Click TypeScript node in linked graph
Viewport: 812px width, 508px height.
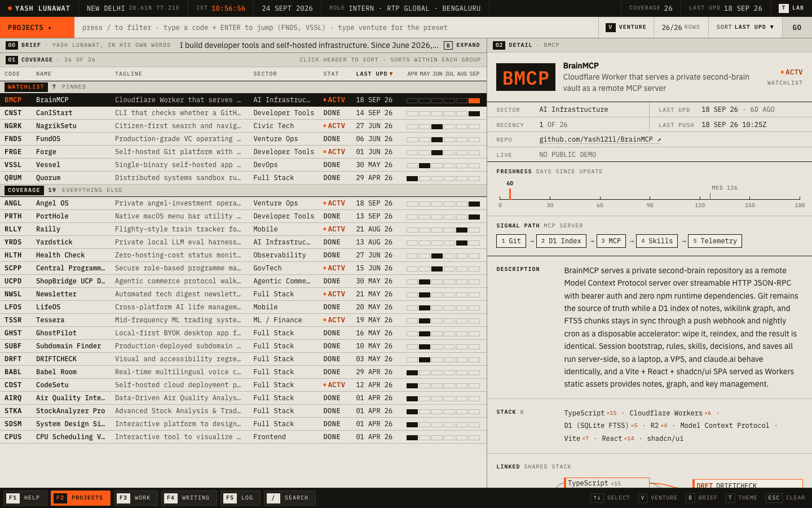pyautogui.click(x=607, y=483)
